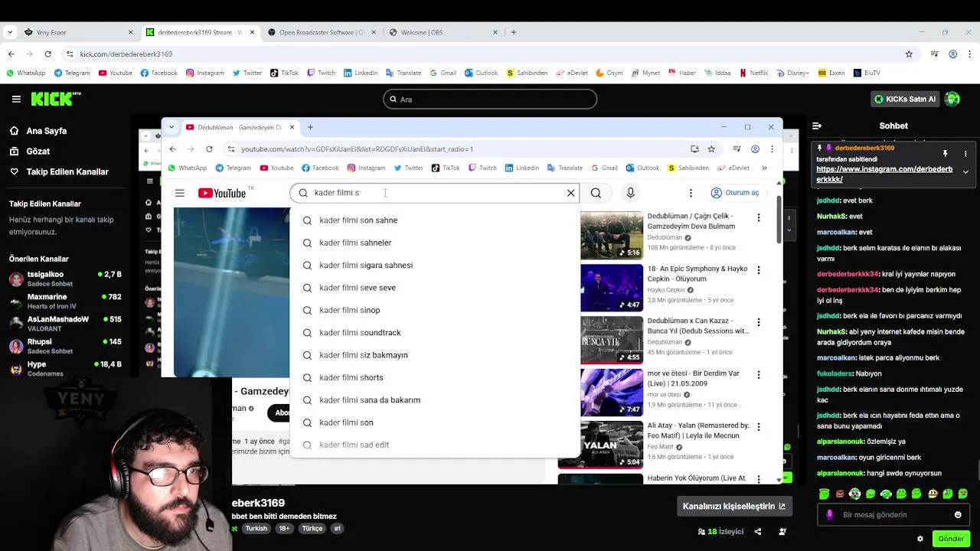This screenshot has width=980, height=551.
Task: Expand the pinned message chevron
Action: [x=965, y=171]
